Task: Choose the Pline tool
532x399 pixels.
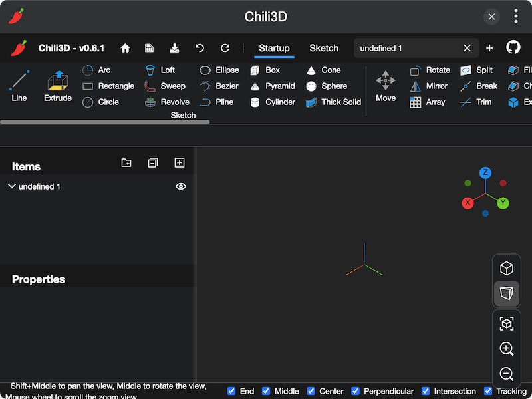Action: tap(217, 102)
